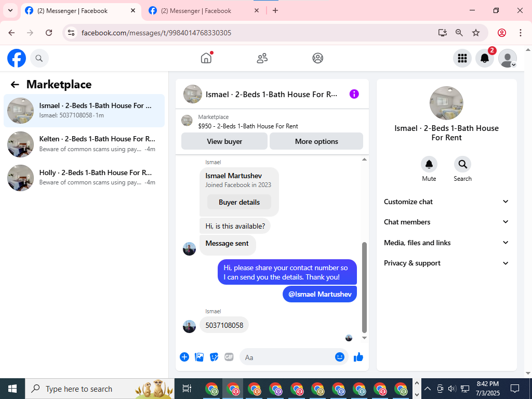The height and width of the screenshot is (399, 532).
Task: Open the Windows notification center
Action: click(515, 389)
